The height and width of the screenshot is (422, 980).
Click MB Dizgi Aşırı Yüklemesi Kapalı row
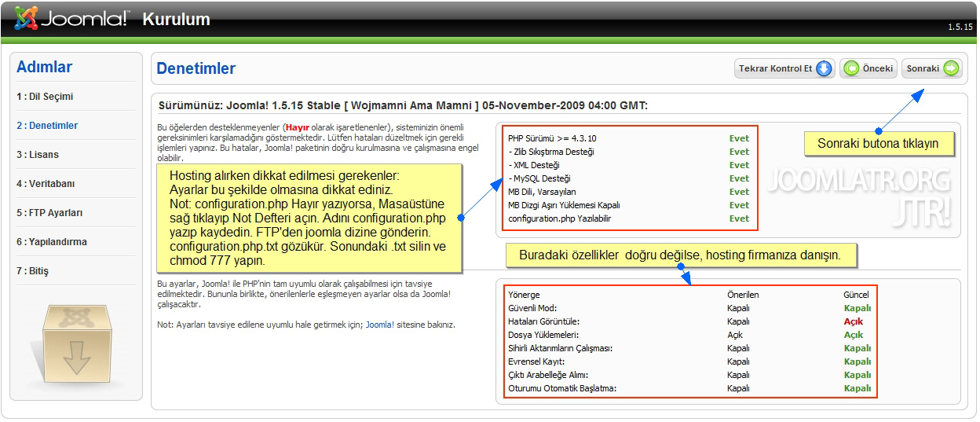pyautogui.click(x=628, y=205)
